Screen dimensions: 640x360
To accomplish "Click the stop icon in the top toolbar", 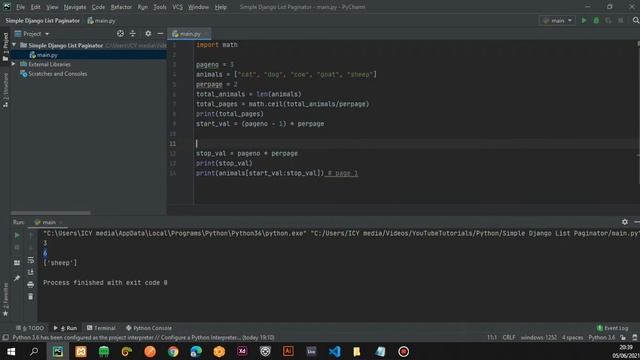I will (x=620, y=20).
